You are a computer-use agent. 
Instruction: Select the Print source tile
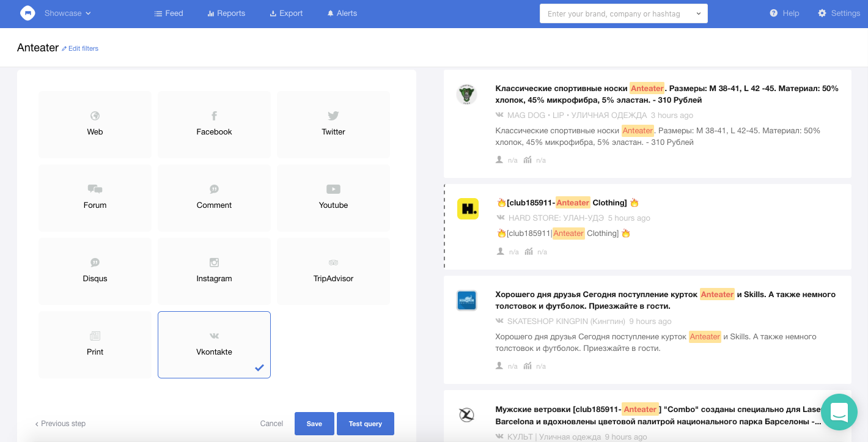coord(95,345)
